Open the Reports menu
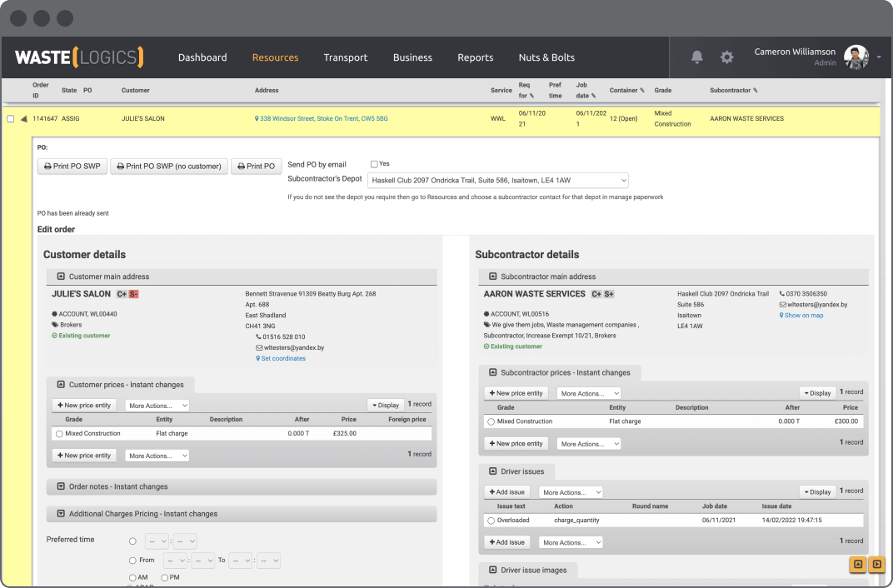This screenshot has height=588, width=893. [475, 57]
